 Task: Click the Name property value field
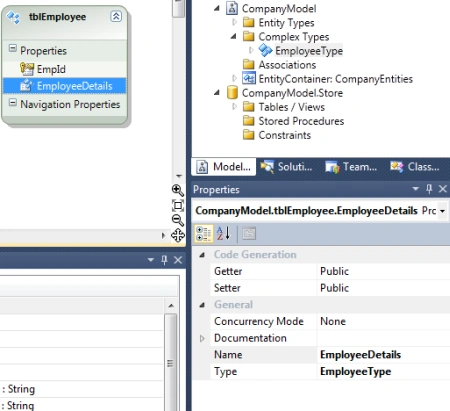tap(383, 355)
